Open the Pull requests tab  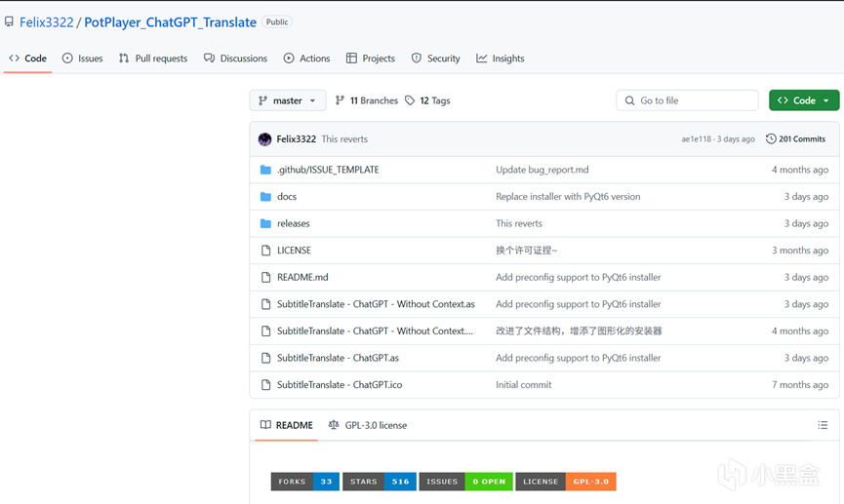pyautogui.click(x=153, y=58)
